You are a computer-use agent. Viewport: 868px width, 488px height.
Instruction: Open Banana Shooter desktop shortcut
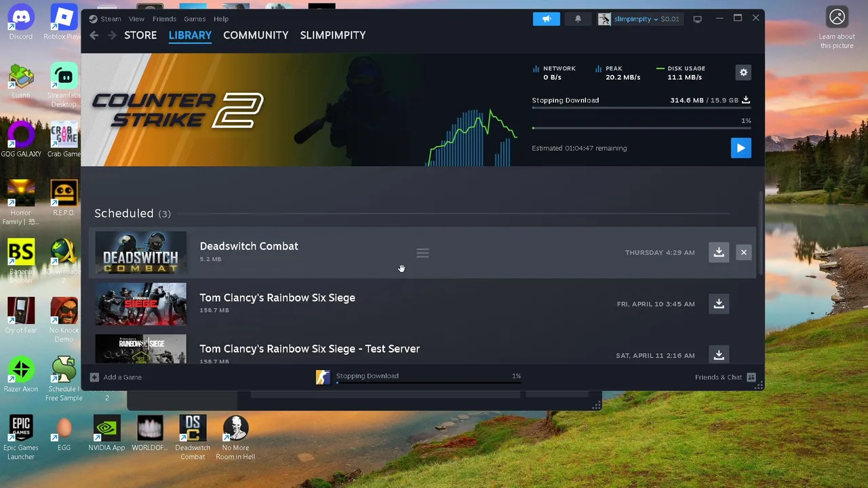(x=21, y=261)
